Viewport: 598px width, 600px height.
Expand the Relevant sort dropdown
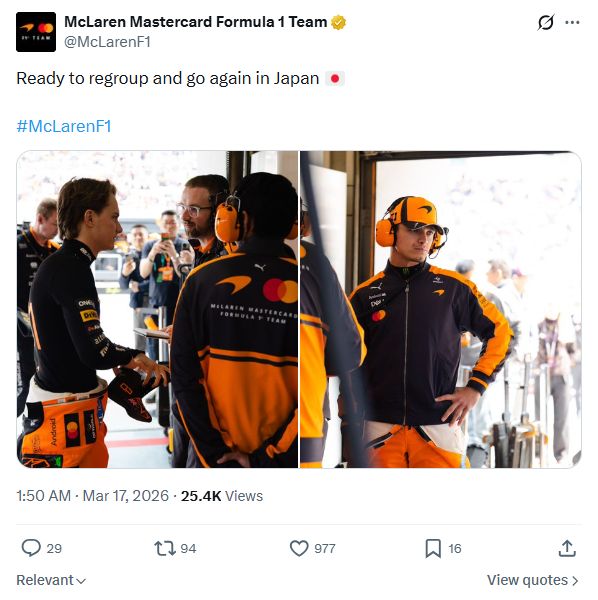51,580
